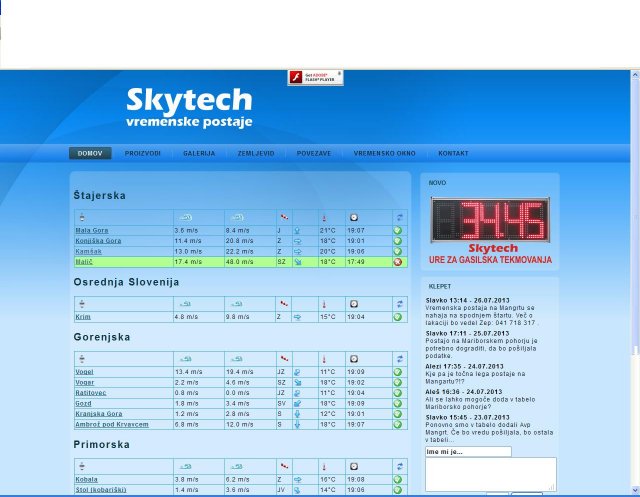This screenshot has height=497, width=640.
Task: Click the clock icon in Štajerska table header
Action: coord(354,217)
